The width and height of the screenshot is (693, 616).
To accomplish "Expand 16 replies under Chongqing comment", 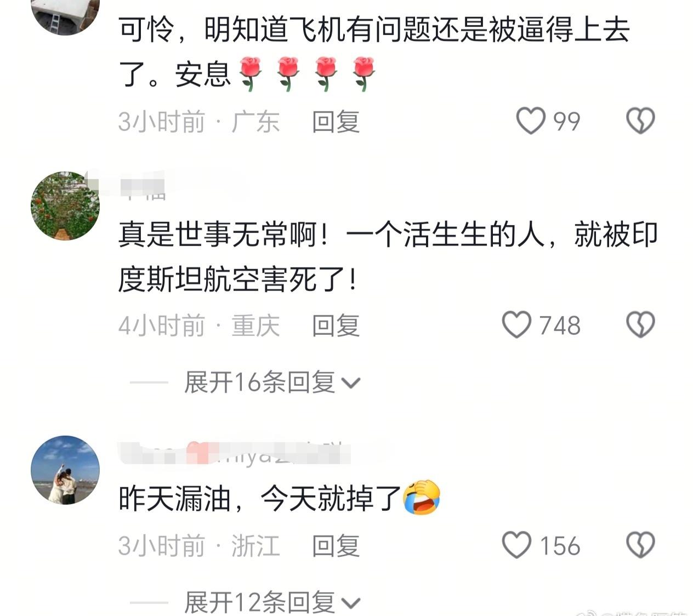I will (x=272, y=382).
